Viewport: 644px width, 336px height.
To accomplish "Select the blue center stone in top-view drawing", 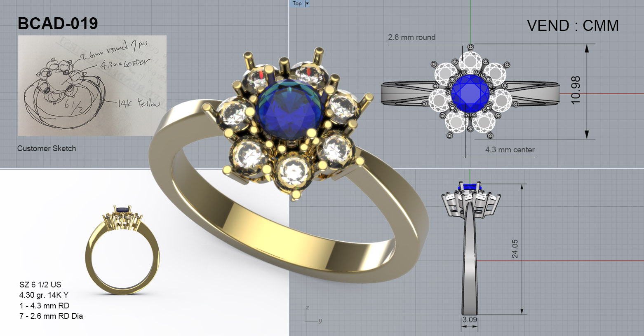I will (470, 93).
